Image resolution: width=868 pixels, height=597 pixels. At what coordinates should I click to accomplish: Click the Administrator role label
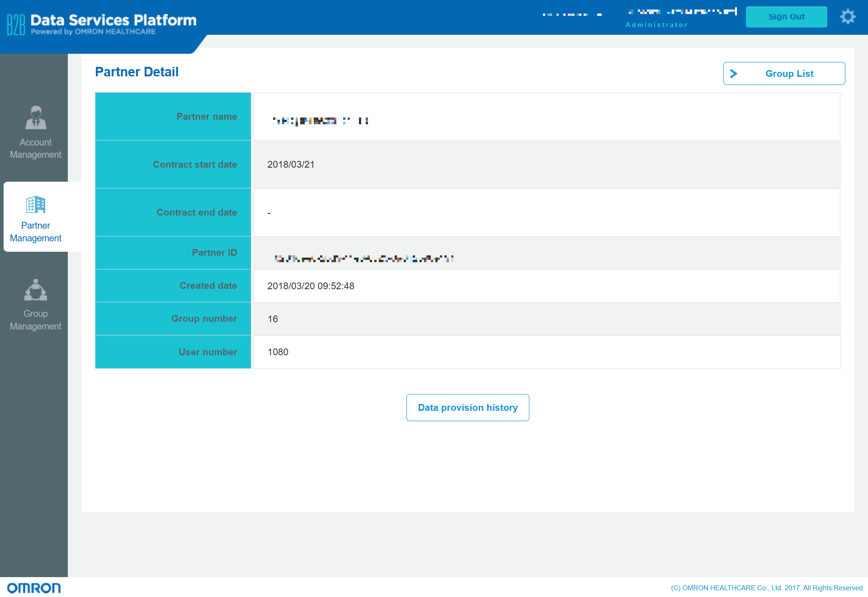[x=656, y=25]
